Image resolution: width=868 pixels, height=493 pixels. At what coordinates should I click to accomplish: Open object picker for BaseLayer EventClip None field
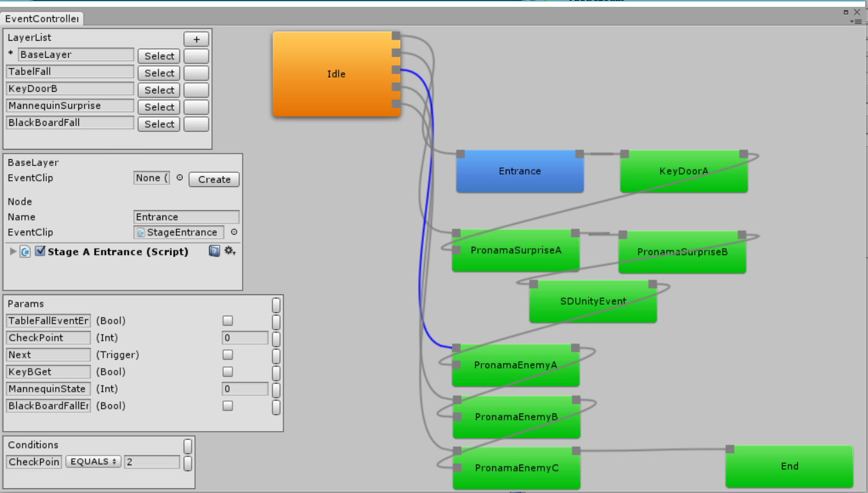click(179, 178)
